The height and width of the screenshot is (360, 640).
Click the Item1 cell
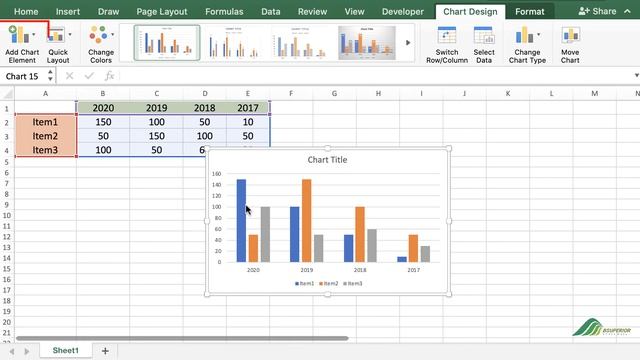pos(45,122)
